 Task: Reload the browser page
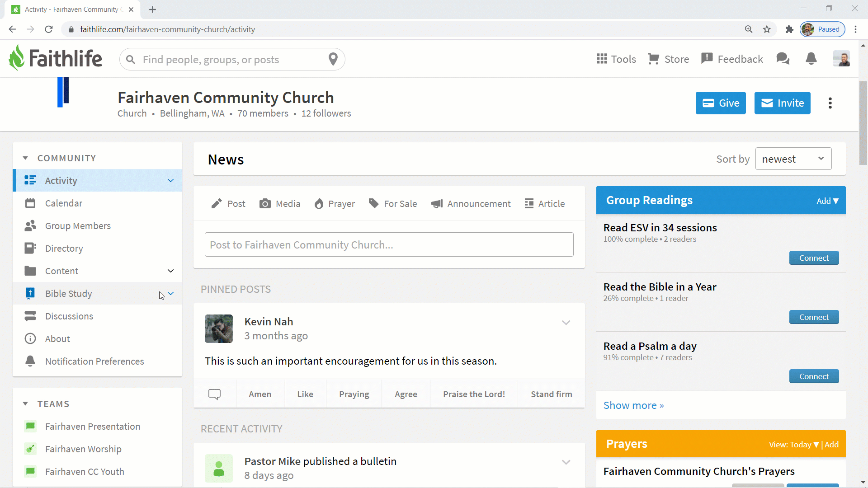48,29
